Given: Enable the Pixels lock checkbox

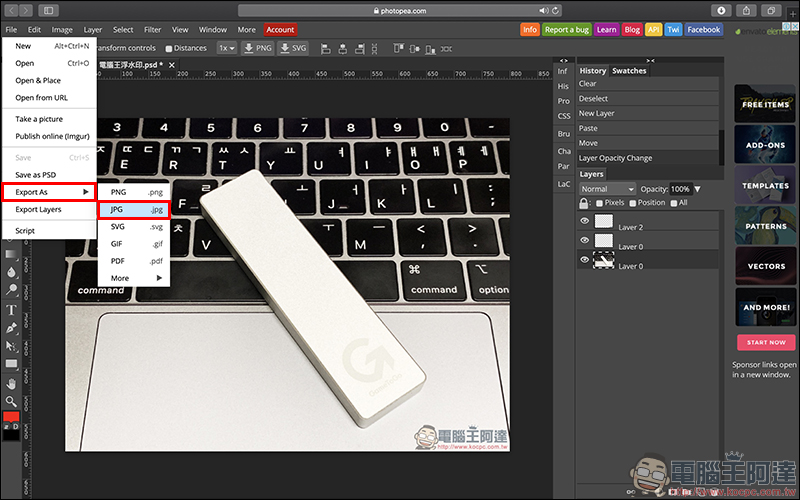Looking at the screenshot, I should coord(599,203).
